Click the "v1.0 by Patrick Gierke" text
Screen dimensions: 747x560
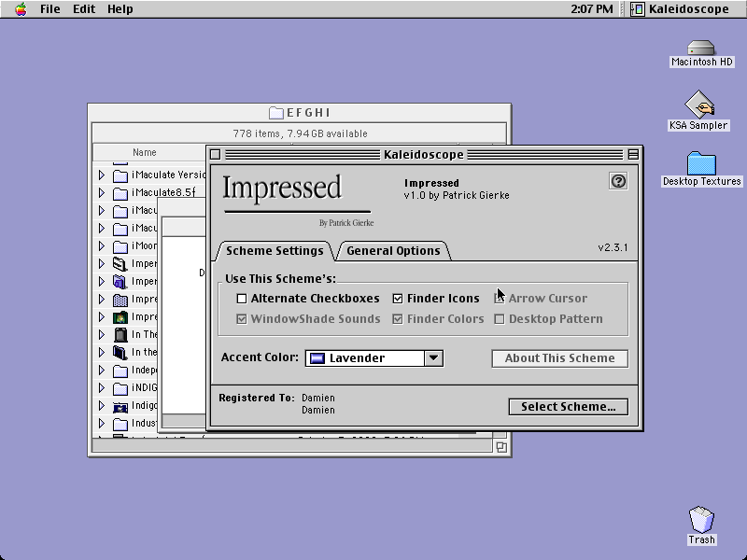tap(457, 196)
